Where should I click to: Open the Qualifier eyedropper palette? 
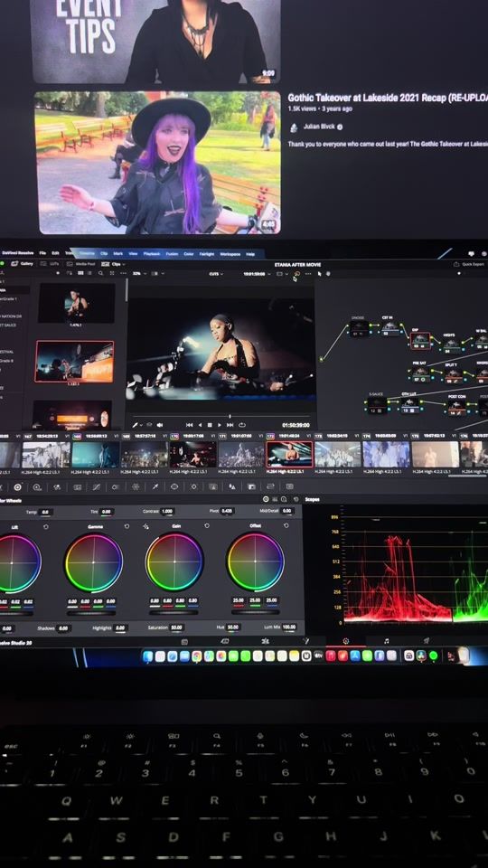pos(155,487)
